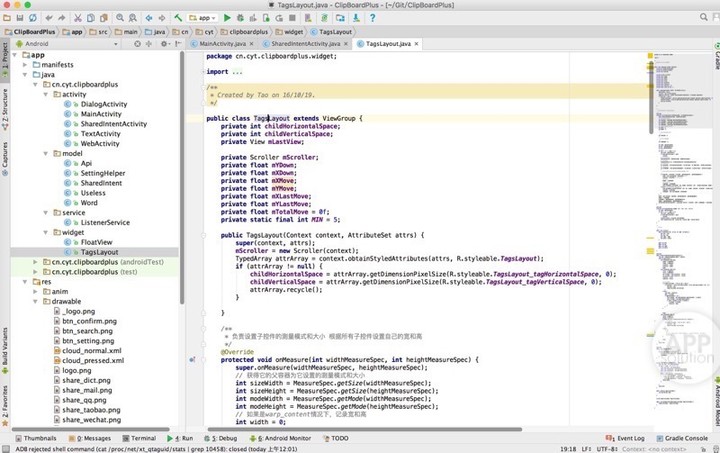
Task: Collapse the model package
Action: 45,153
